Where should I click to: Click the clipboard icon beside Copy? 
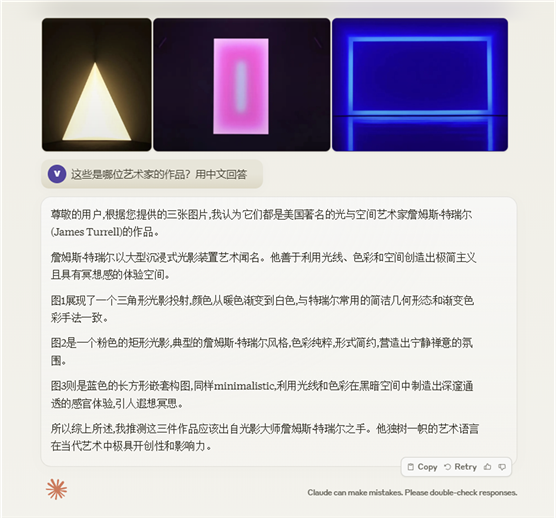411,467
